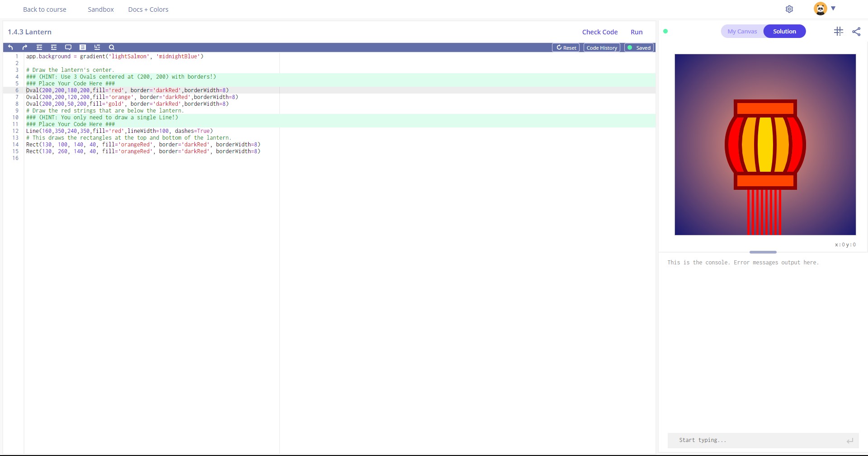Click the share icon above canvas

click(x=856, y=31)
